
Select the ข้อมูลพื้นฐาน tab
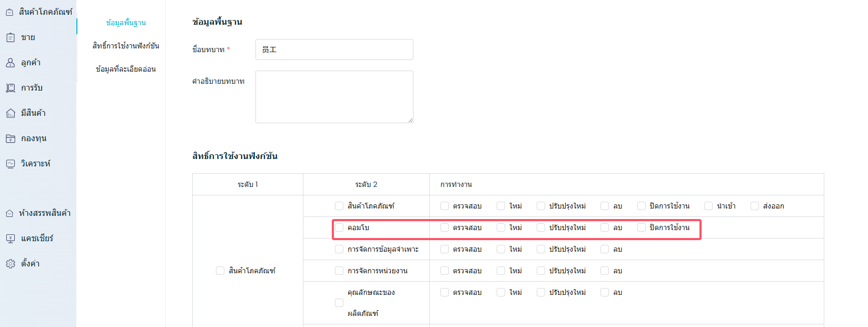126,23
